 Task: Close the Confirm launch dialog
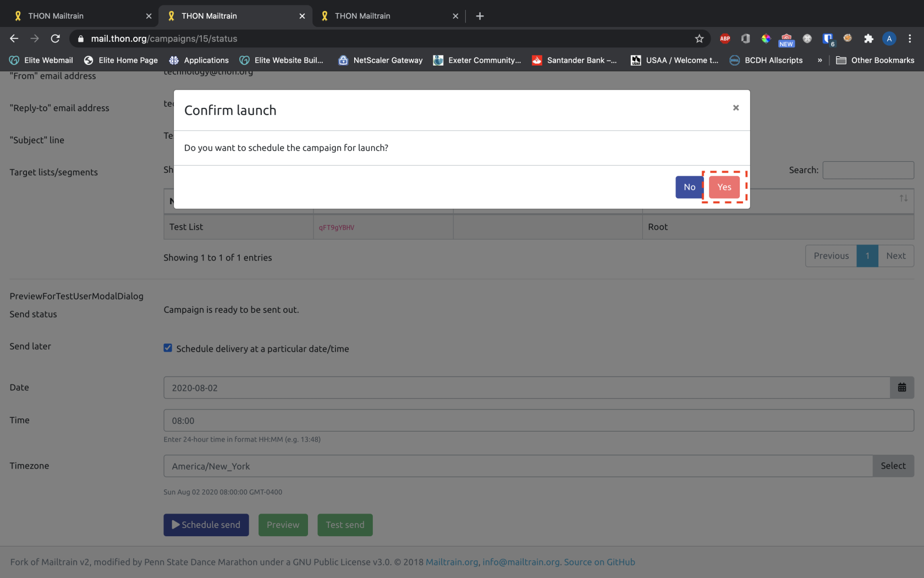coord(735,108)
